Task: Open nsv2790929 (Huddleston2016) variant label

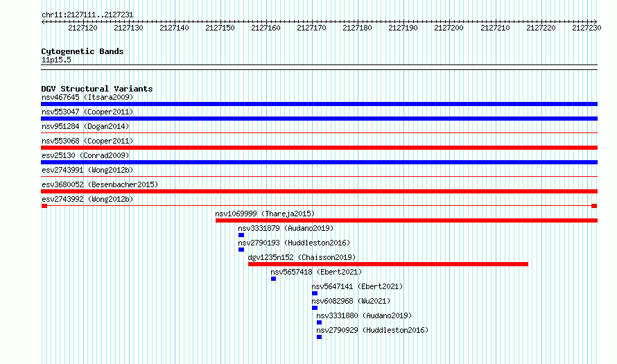Action: tap(372, 330)
